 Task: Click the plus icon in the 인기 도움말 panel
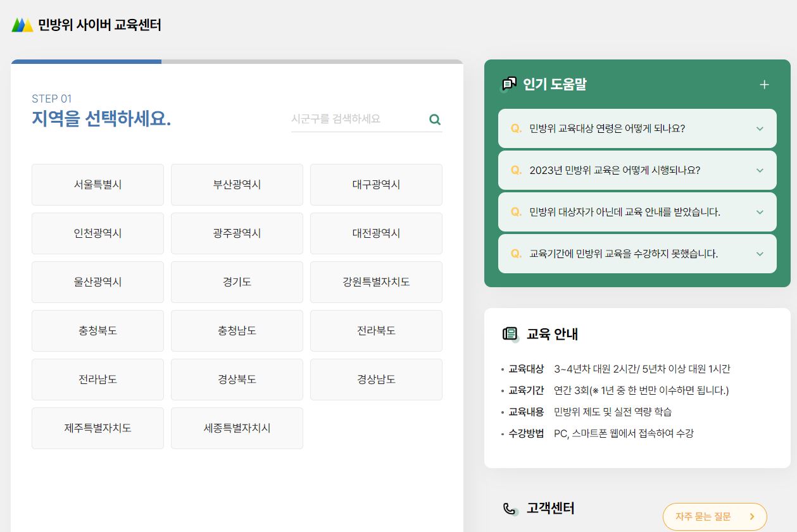(x=764, y=84)
